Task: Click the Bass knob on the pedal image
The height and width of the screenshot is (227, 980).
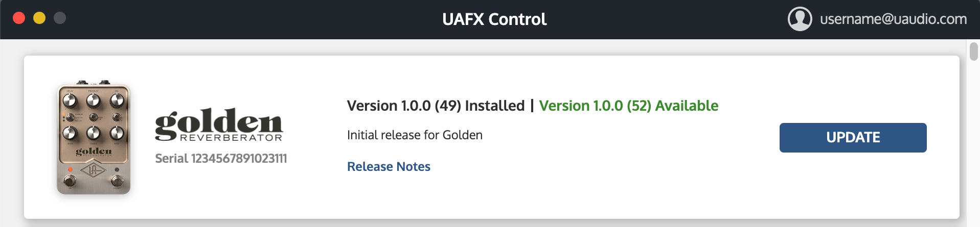Action: (70, 133)
